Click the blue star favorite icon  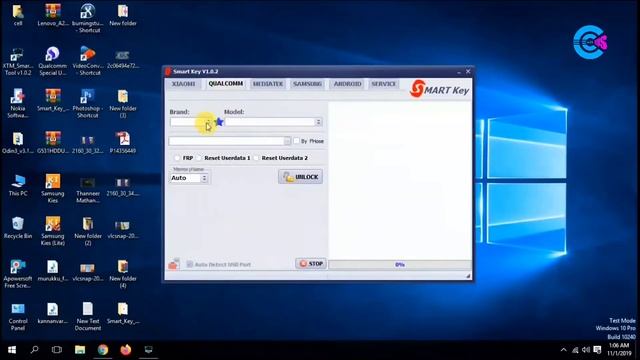point(219,122)
